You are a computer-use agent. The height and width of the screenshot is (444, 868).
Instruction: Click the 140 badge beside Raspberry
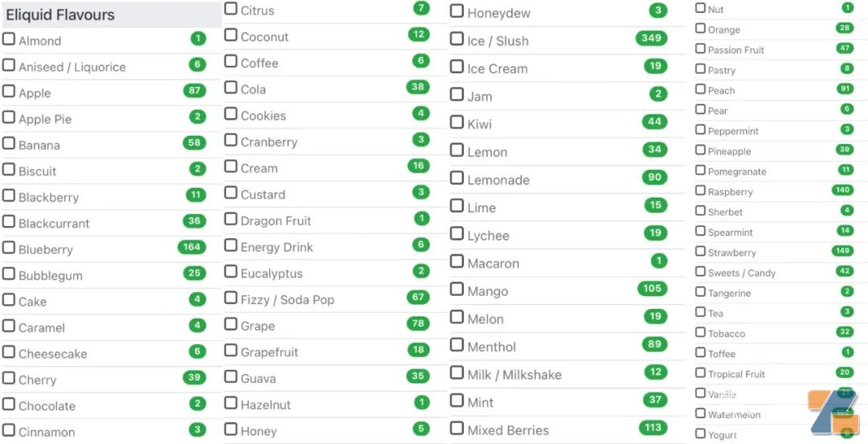[x=842, y=191]
